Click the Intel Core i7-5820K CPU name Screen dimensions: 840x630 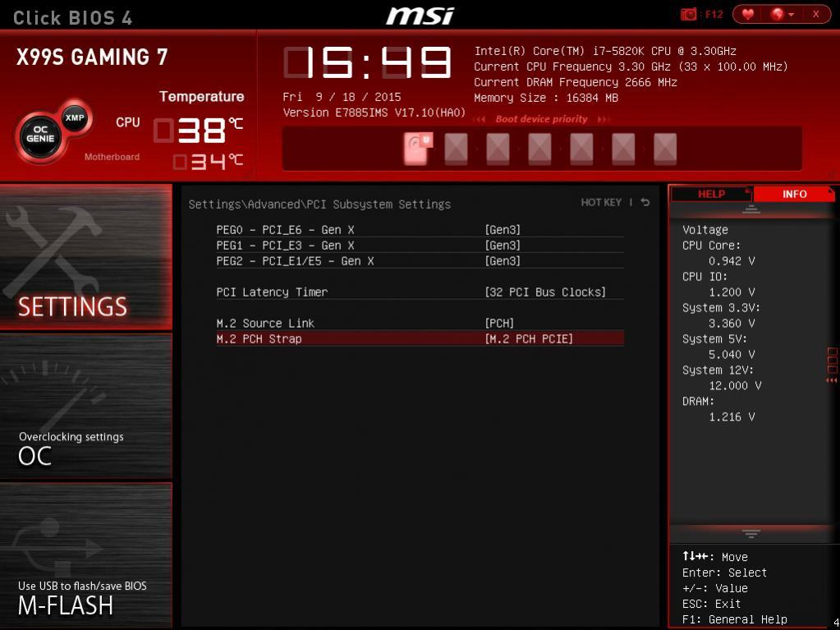605,52
